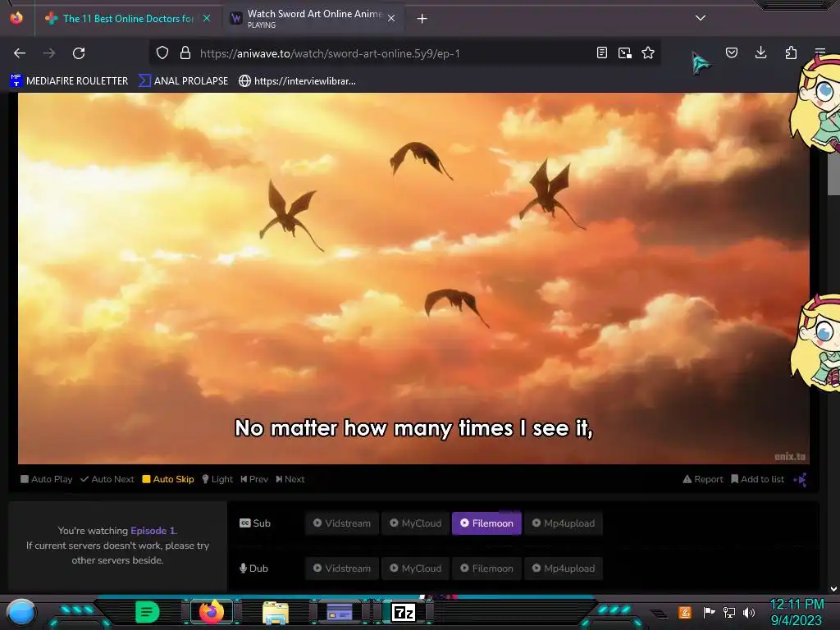Select Dub Vidstream server

342,568
